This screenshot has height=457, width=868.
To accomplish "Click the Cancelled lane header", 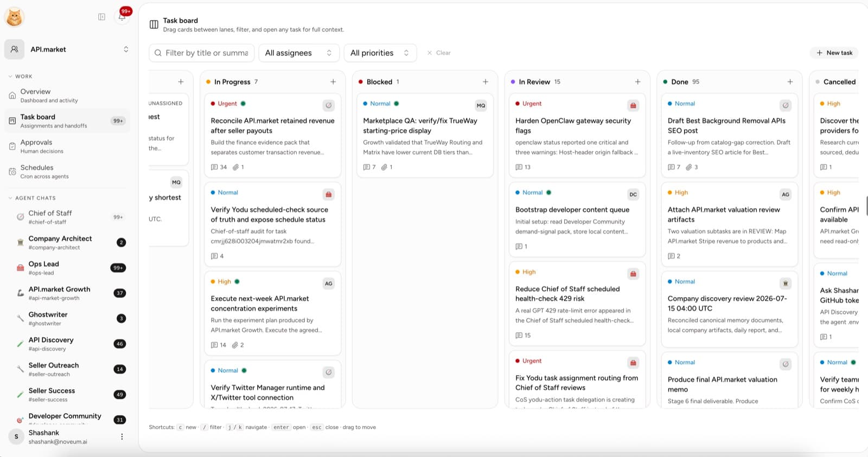I will click(835, 82).
